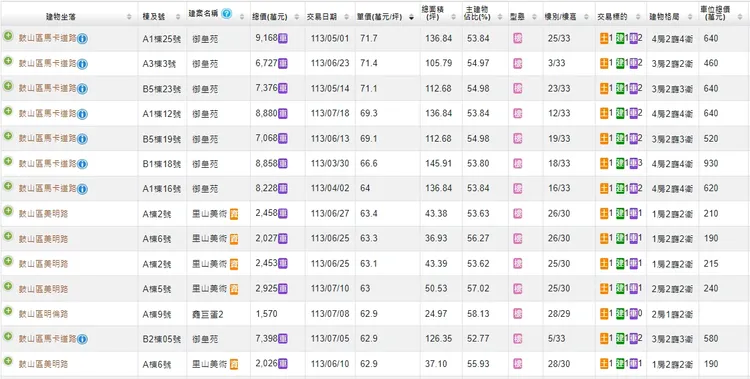This screenshot has width=750, height=379.
Task: Open the help icon beside 建案名稱 header
Action: tap(227, 14)
